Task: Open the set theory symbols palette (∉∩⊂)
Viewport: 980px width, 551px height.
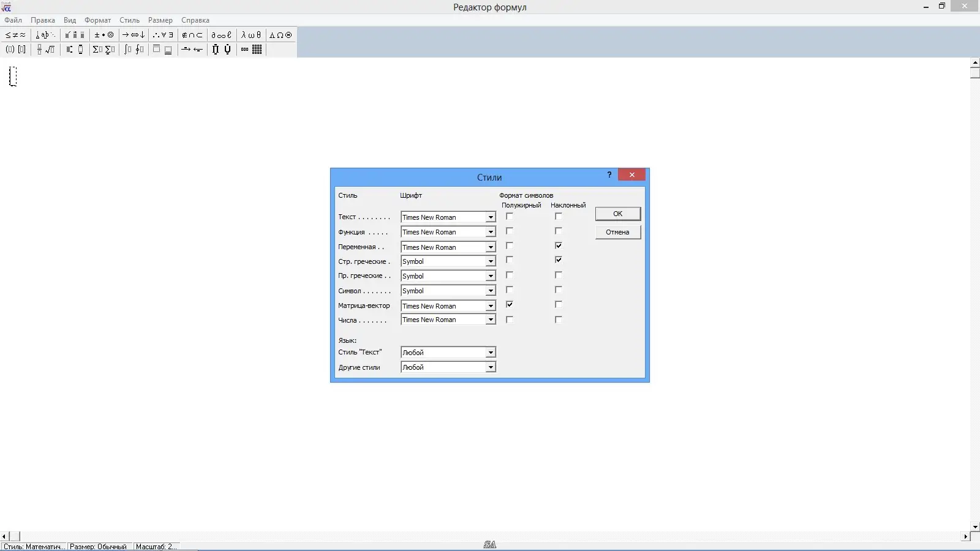Action: coord(192,35)
